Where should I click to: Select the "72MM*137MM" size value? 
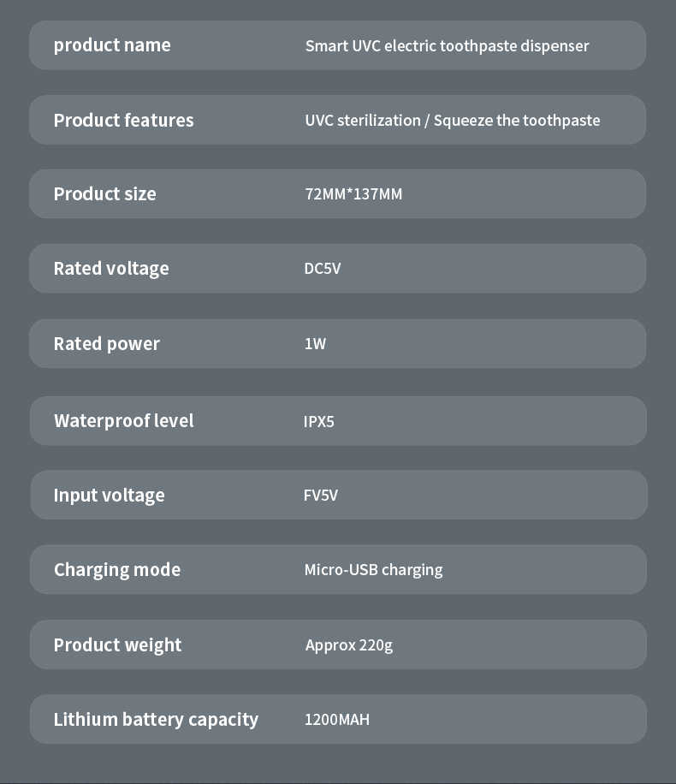[353, 194]
